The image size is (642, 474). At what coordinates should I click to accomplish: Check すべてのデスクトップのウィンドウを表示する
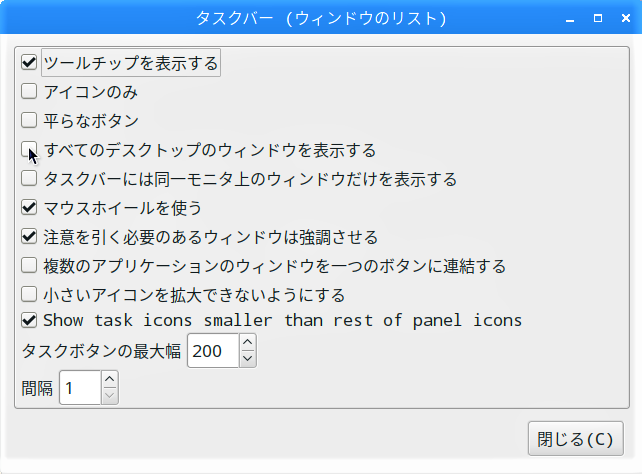(29, 150)
